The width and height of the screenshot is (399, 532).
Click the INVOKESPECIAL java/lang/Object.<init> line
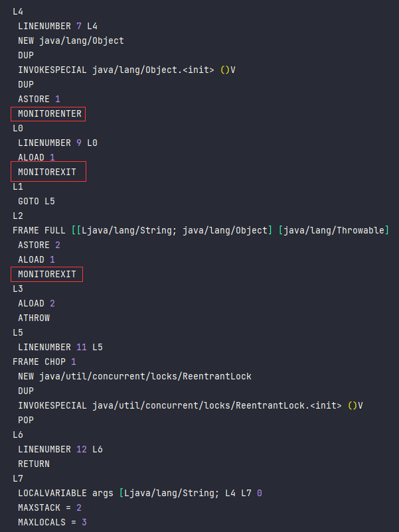[x=127, y=70]
